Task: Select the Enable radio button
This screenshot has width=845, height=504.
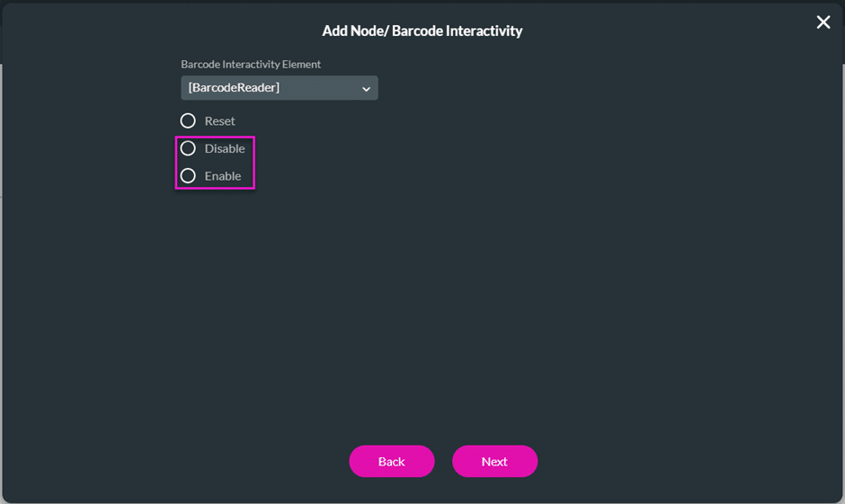Action: (x=188, y=176)
